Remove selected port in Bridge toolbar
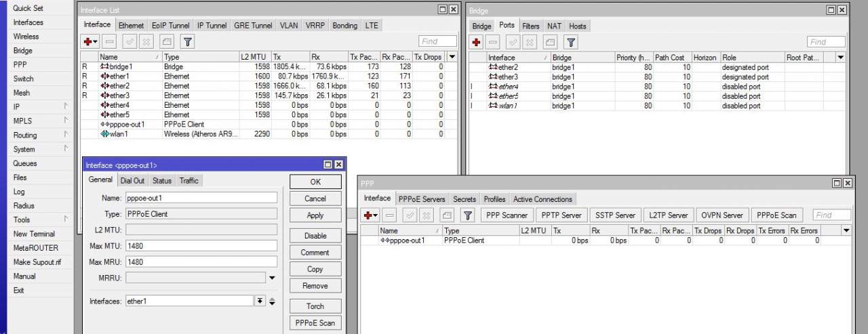868x334 pixels. (494, 42)
